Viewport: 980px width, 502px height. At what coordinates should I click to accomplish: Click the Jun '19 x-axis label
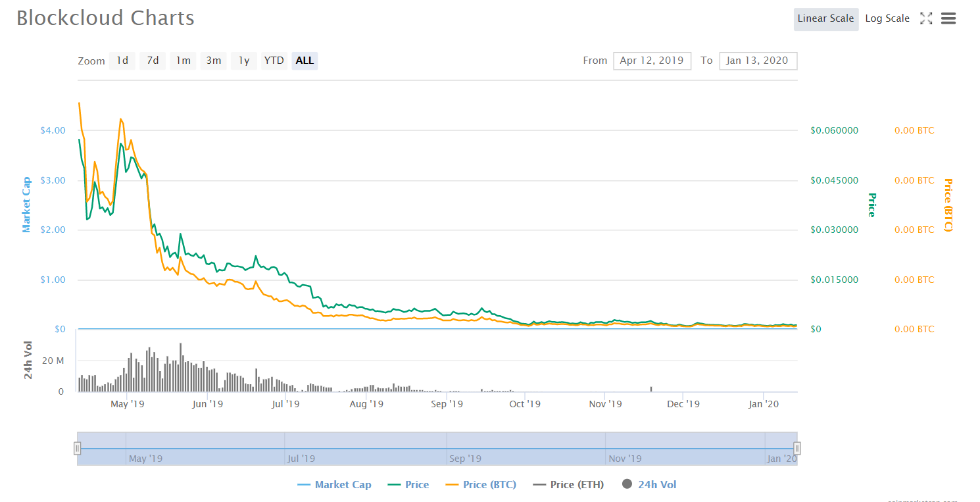(208, 404)
